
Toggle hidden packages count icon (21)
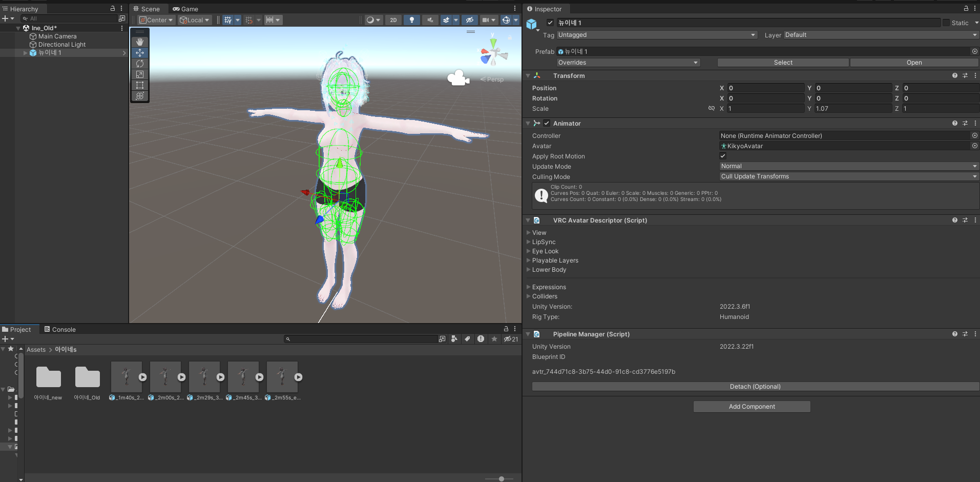pos(511,339)
